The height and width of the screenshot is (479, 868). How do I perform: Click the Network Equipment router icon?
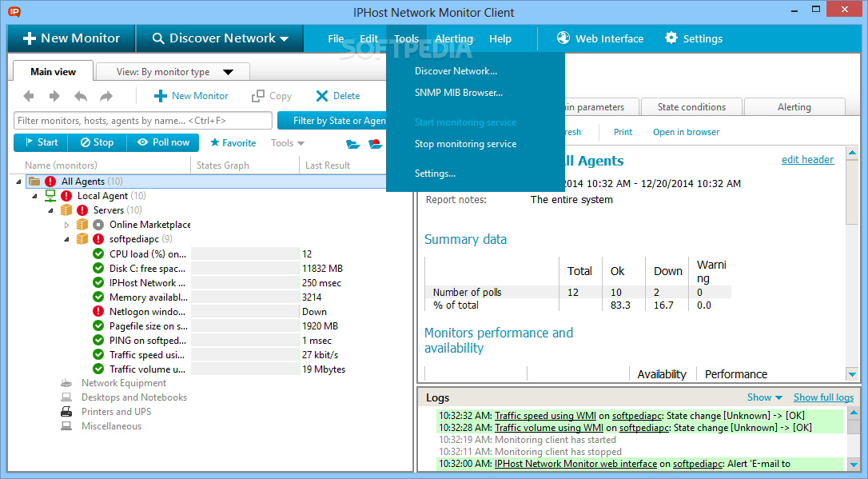click(x=66, y=383)
